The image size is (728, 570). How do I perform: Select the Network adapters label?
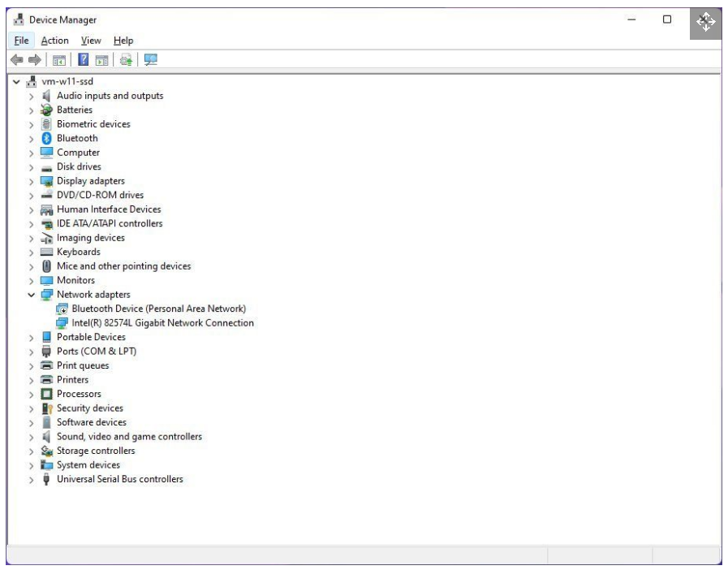(93, 295)
